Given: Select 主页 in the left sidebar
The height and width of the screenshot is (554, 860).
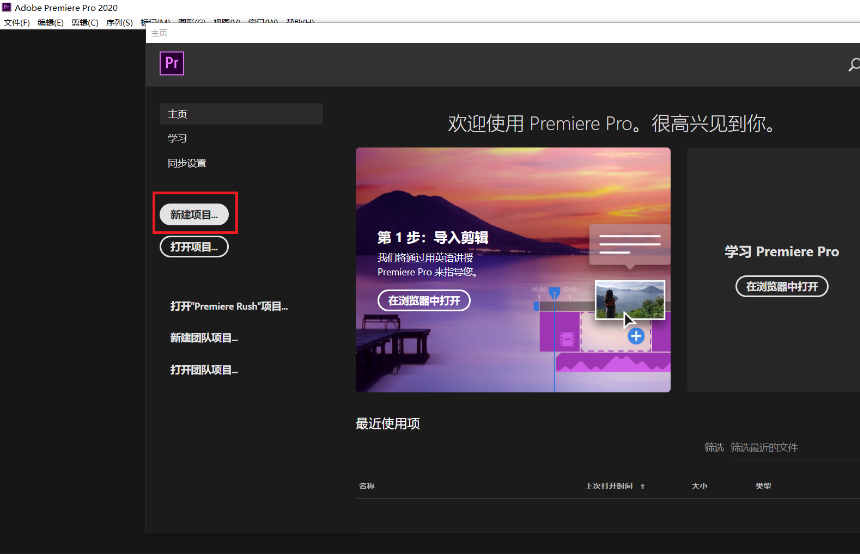Looking at the screenshot, I should tap(241, 114).
